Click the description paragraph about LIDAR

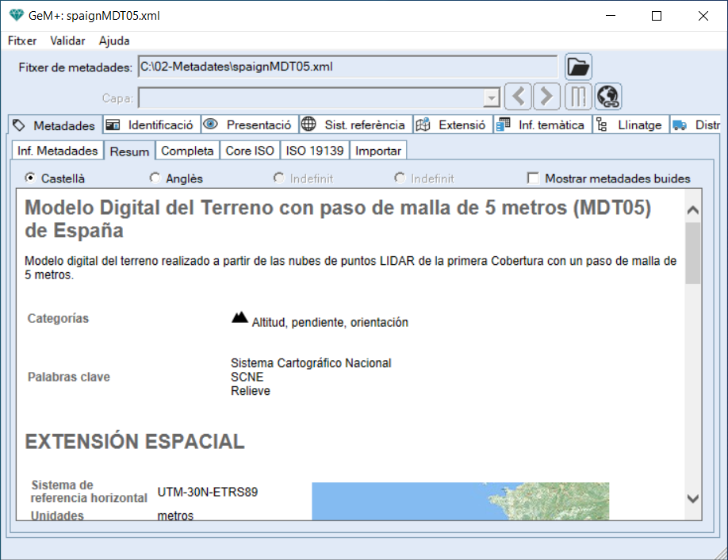pos(351,268)
